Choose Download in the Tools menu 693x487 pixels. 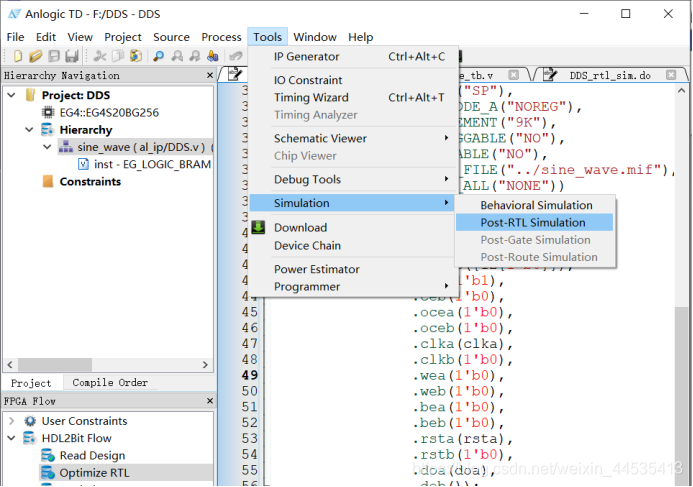pos(353,228)
